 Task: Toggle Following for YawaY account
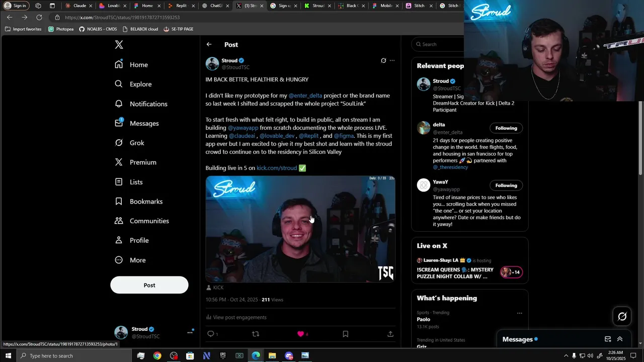[x=506, y=186]
